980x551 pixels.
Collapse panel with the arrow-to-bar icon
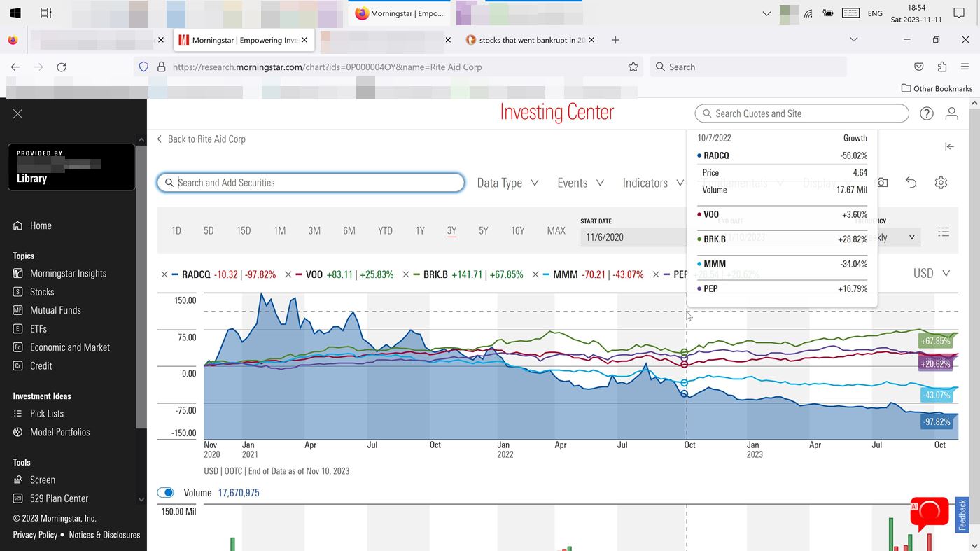(x=949, y=146)
